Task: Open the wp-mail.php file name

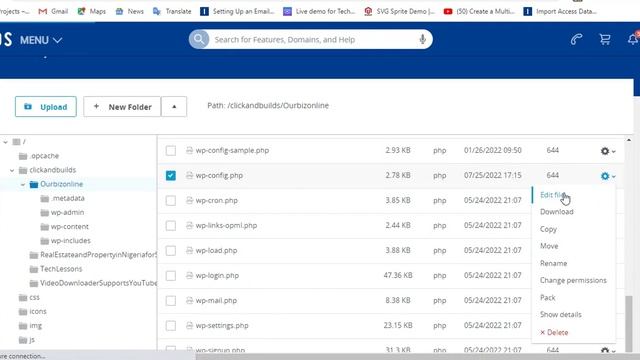Action: tap(216, 300)
